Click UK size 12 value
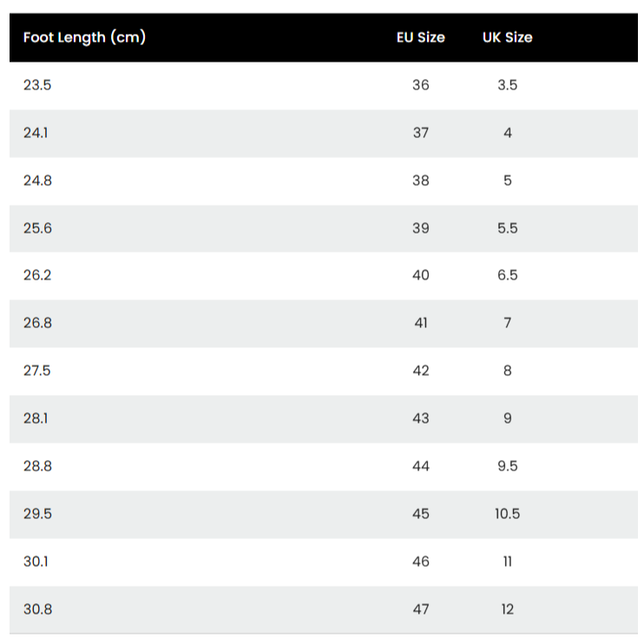 click(x=508, y=609)
